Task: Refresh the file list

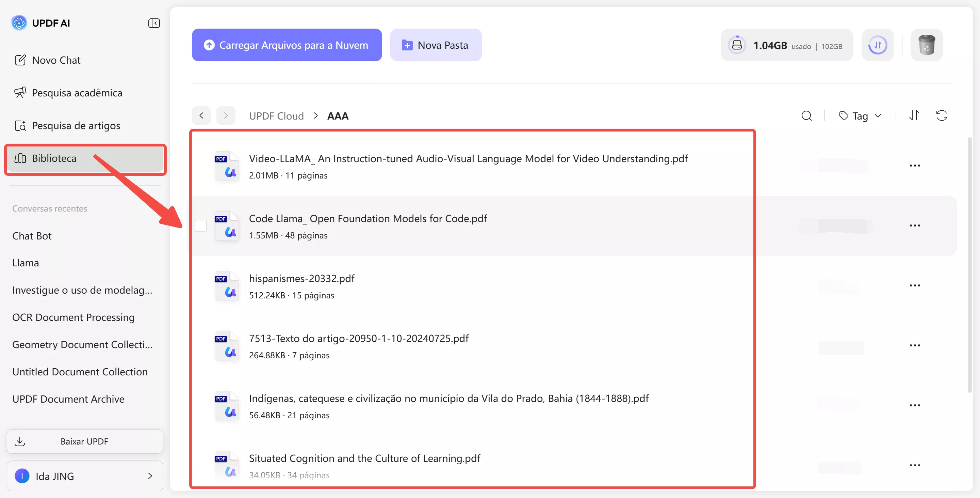Action: coord(942,115)
